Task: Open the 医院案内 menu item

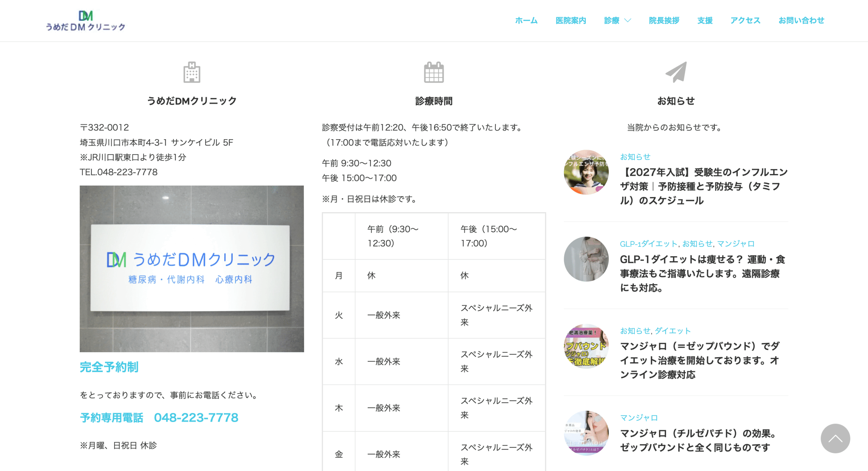Action: [571, 20]
